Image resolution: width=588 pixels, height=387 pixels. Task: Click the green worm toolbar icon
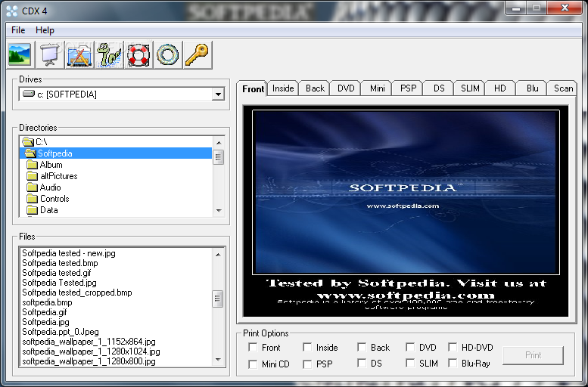coord(109,54)
